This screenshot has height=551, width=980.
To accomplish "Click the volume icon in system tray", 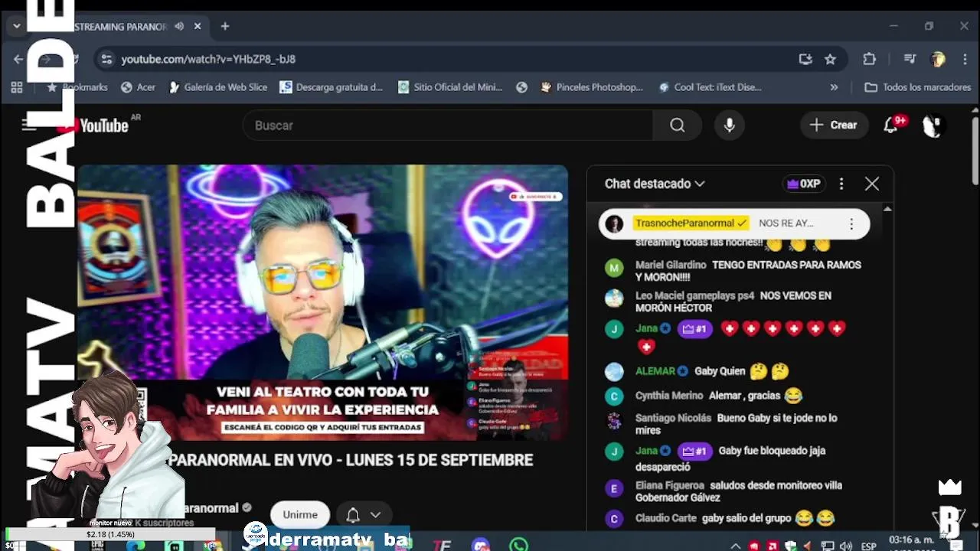I will click(x=847, y=546).
